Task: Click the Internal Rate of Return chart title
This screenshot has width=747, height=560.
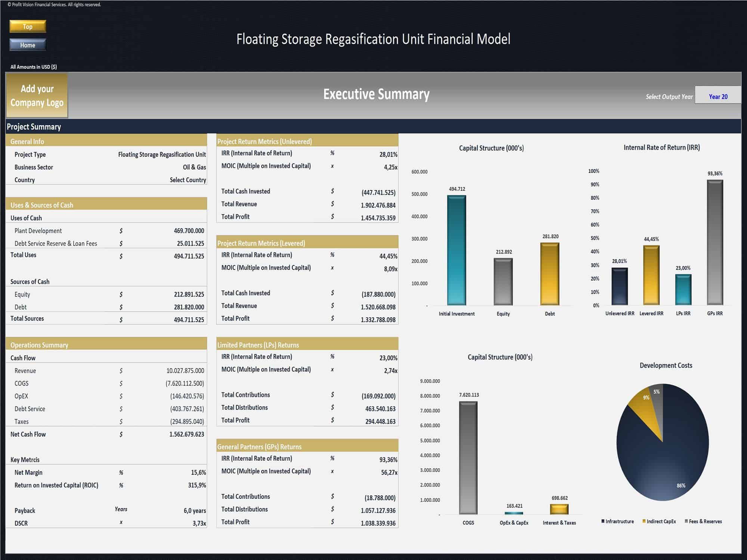Action: click(x=661, y=147)
